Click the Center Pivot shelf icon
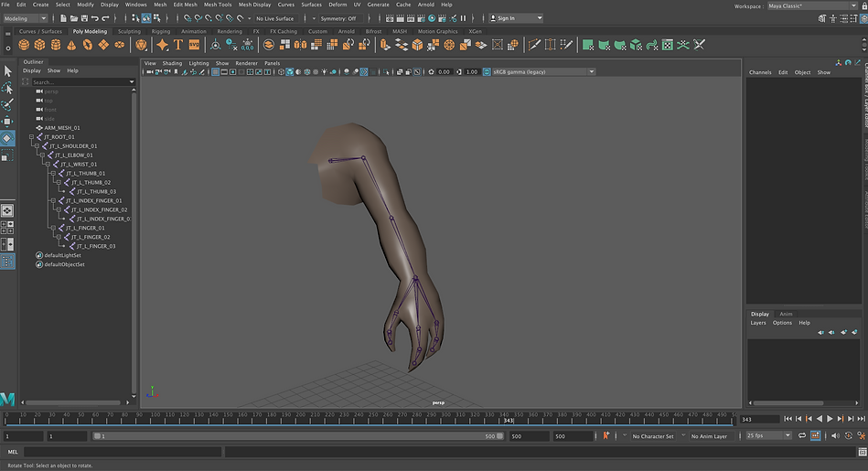Image resolution: width=868 pixels, height=471 pixels. pyautogui.click(x=215, y=45)
